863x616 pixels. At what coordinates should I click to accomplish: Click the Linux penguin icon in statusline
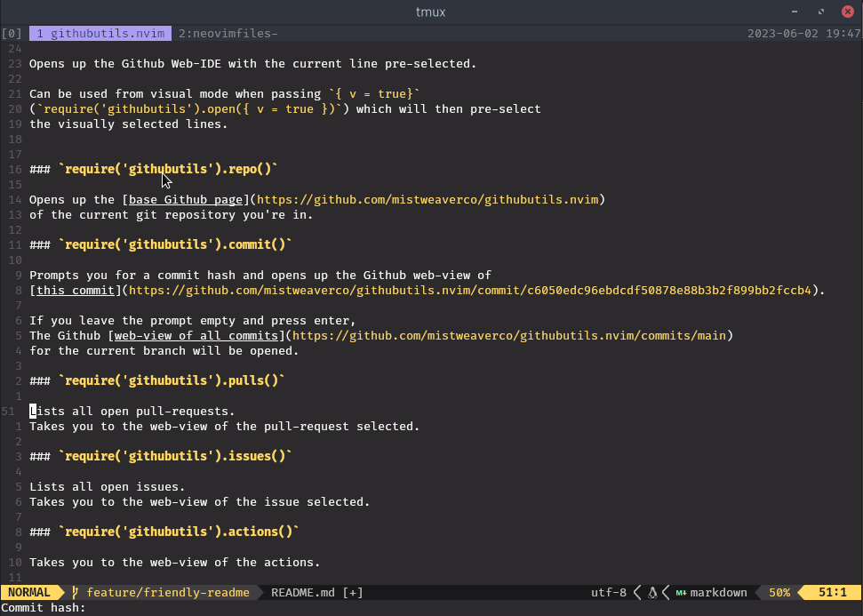pos(652,592)
